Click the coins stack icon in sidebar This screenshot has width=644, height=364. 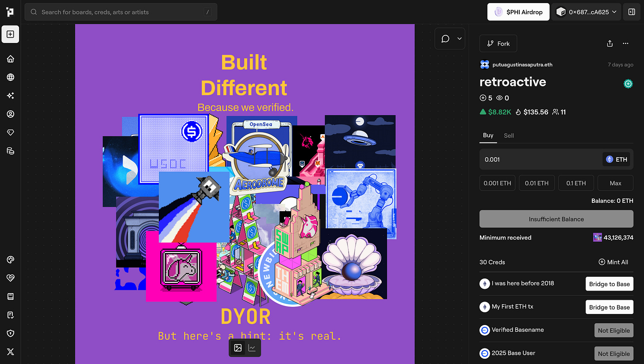[10, 151]
